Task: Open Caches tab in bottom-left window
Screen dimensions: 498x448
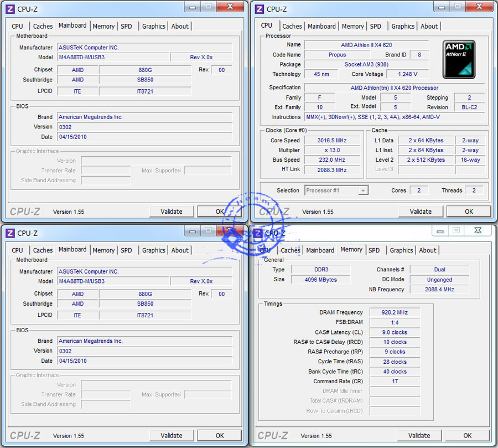Action: coord(43,250)
